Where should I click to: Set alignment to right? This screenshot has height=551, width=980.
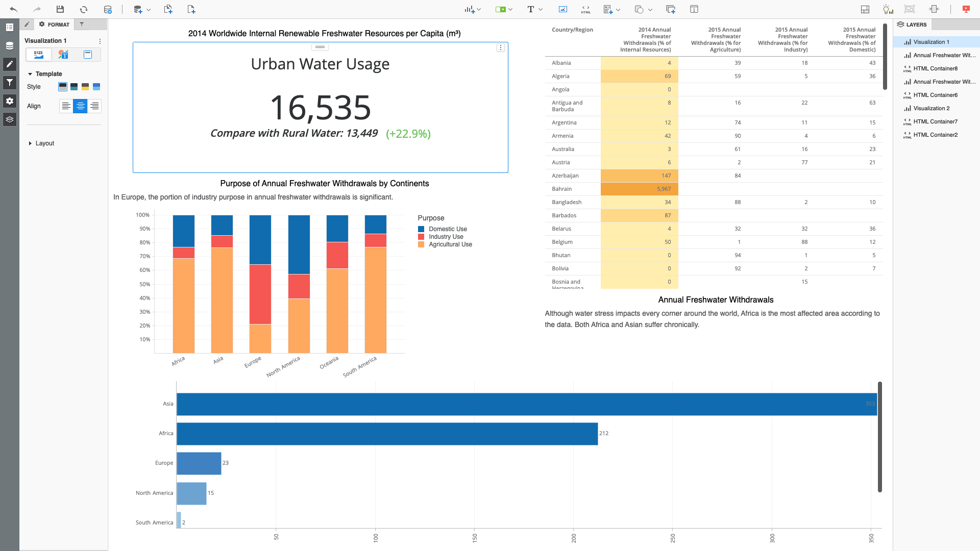pos(94,106)
